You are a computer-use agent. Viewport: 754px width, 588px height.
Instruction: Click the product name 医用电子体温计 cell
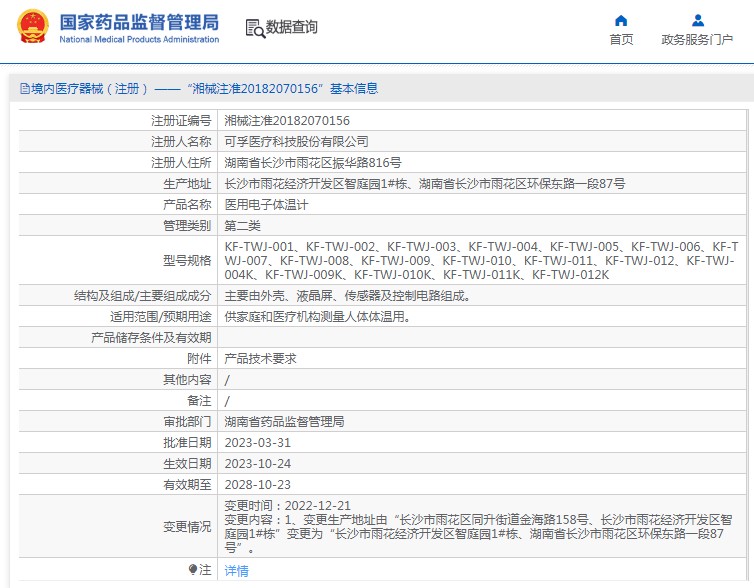(x=266, y=204)
